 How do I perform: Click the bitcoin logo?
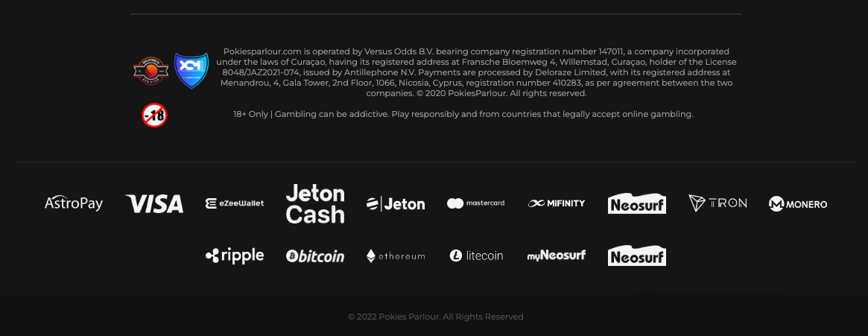coord(315,256)
